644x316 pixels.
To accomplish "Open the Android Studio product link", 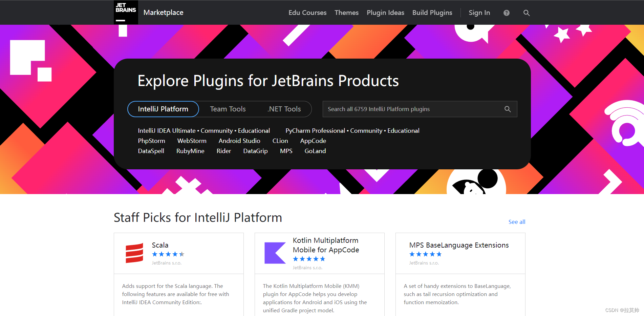I will 239,141.
